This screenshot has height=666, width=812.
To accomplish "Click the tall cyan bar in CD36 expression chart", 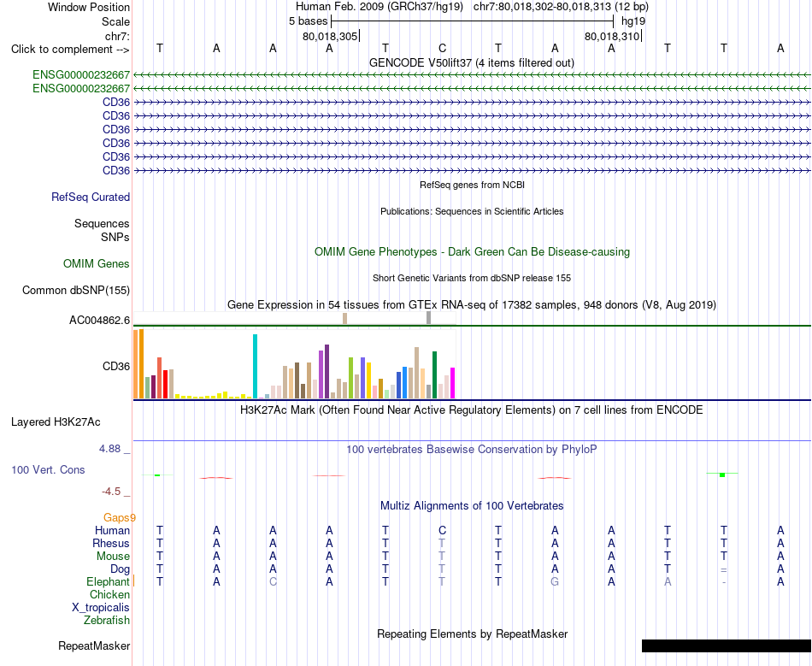I will coord(255,366).
